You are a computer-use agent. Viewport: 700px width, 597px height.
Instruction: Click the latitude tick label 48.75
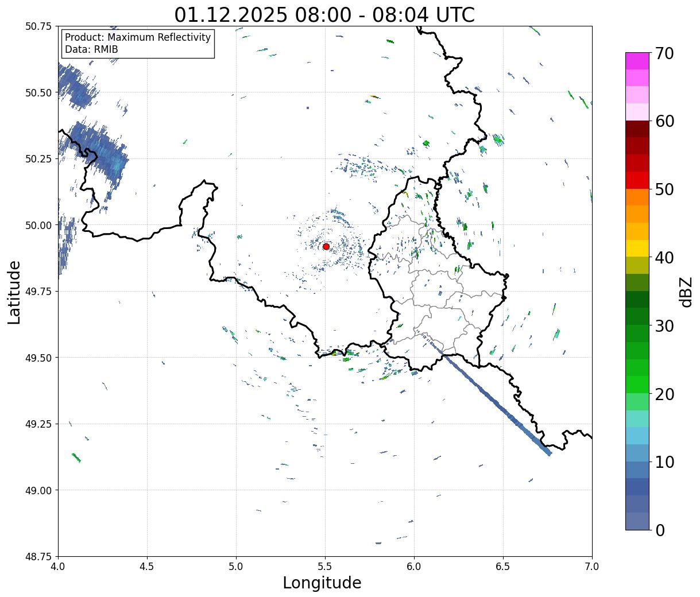tap(38, 557)
